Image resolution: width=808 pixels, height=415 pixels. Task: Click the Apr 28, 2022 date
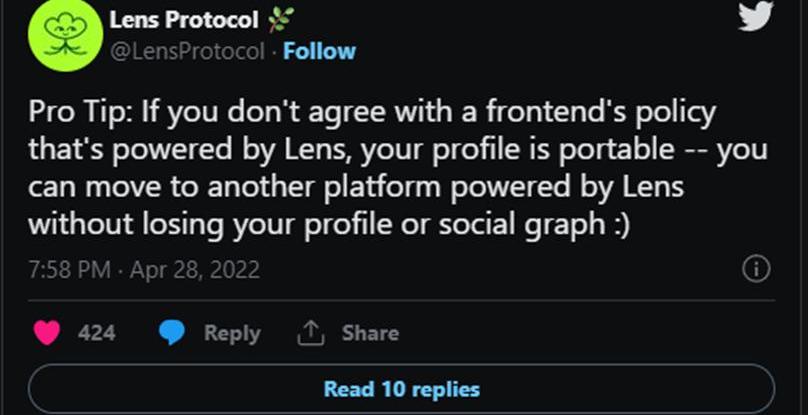(x=196, y=270)
